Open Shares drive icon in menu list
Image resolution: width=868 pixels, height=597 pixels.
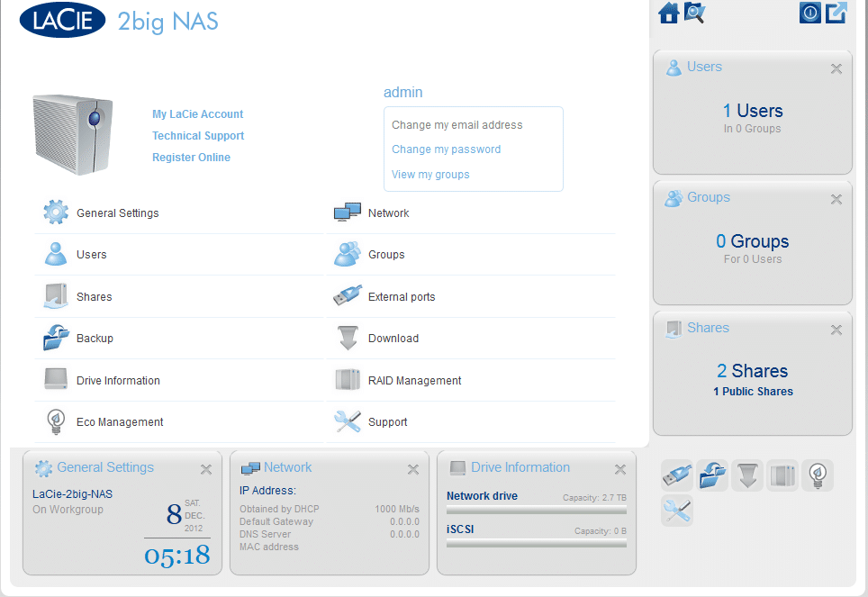point(56,295)
